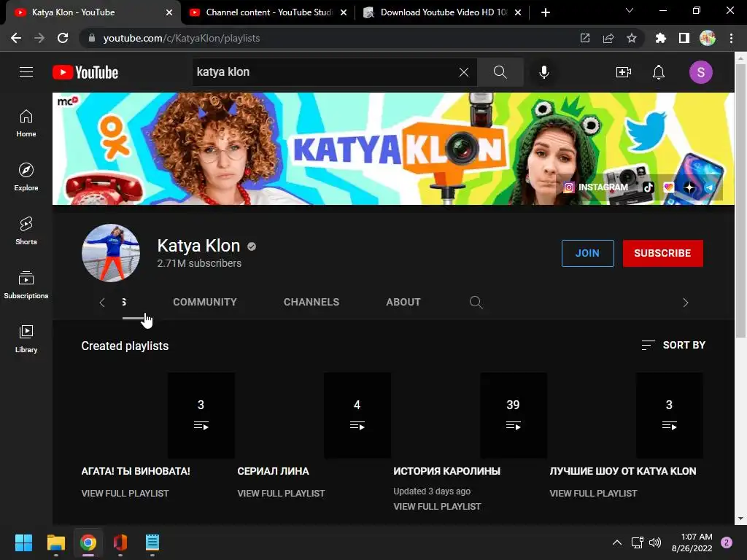Click the red SUBSCRIBE button

pyautogui.click(x=662, y=253)
